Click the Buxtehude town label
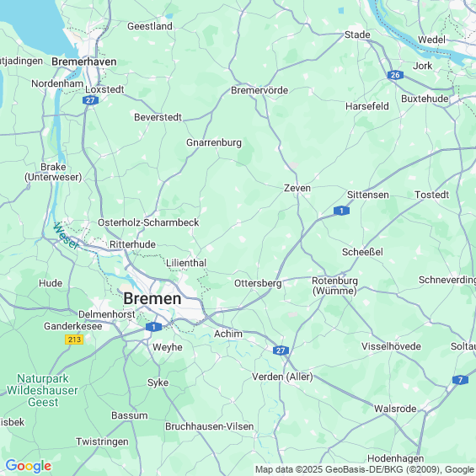Image resolution: width=476 pixels, height=476 pixels. point(425,99)
